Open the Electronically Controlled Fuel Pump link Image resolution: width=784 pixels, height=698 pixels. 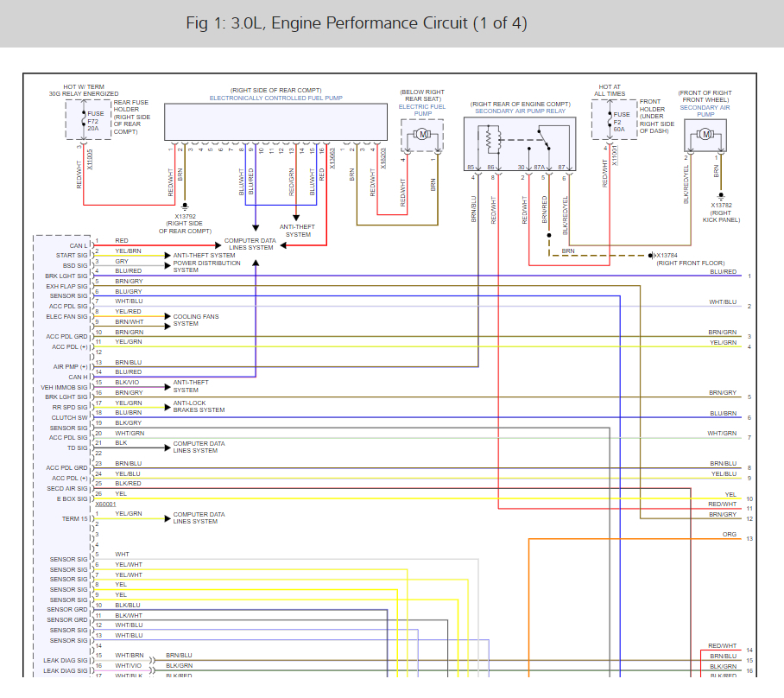tap(276, 98)
